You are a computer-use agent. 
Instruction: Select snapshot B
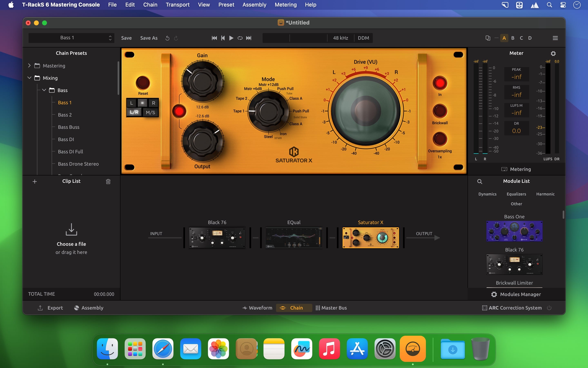tap(513, 38)
